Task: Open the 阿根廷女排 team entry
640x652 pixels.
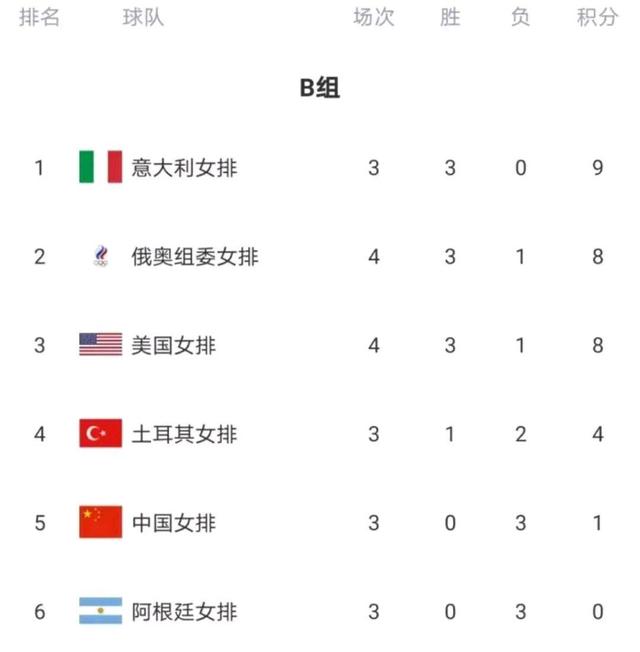Action: (x=184, y=612)
